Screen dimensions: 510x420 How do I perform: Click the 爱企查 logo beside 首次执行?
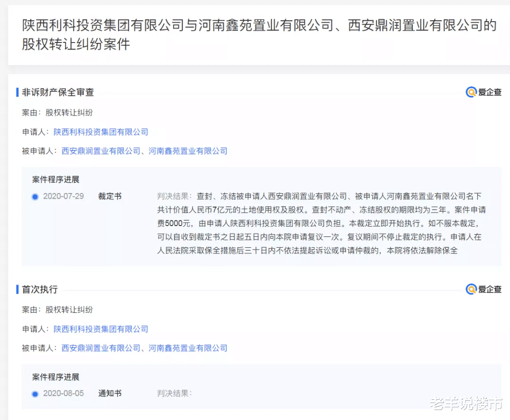[x=484, y=289]
